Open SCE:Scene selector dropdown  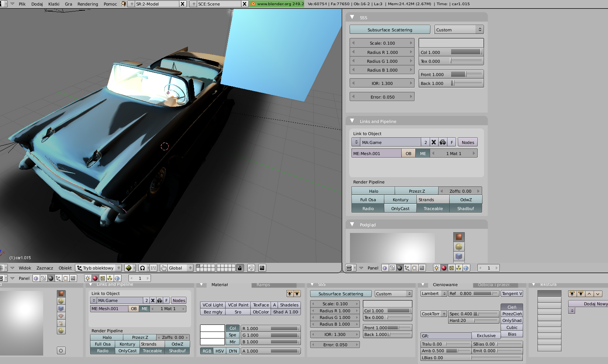click(x=194, y=4)
